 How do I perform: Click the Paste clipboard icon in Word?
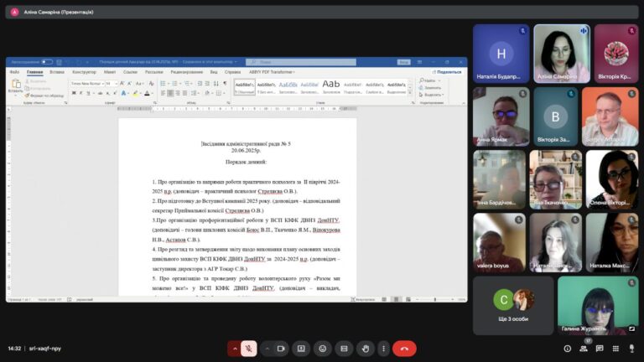point(16,85)
